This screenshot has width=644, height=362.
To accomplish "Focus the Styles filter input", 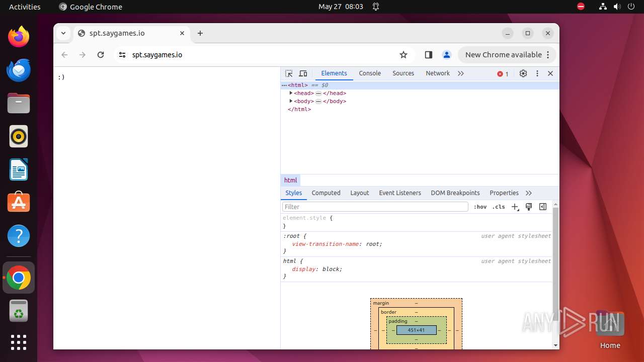I will [x=375, y=207].
